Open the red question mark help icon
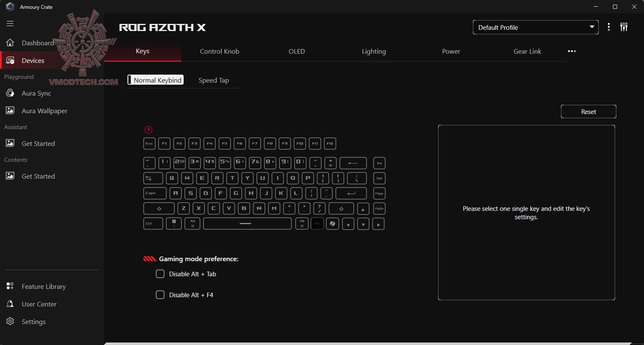The height and width of the screenshot is (345, 644). (x=148, y=130)
